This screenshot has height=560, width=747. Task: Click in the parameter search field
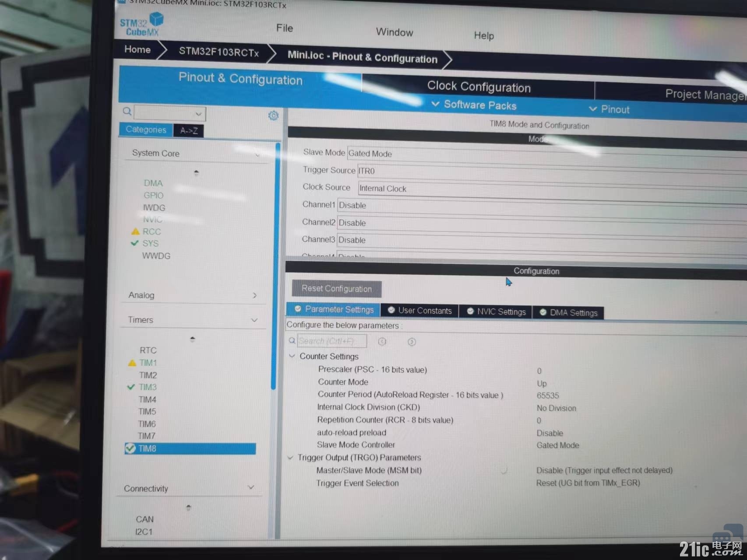tap(332, 341)
